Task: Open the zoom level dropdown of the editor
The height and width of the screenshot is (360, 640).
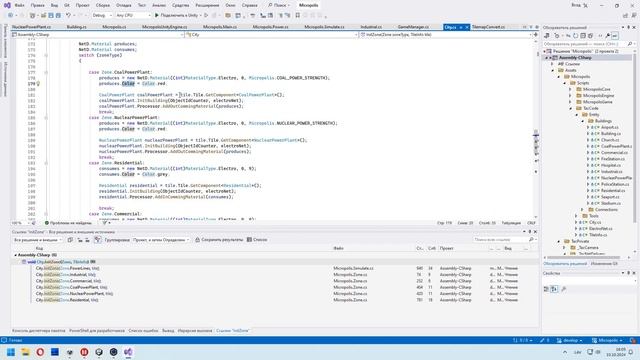Action: [x=20, y=223]
